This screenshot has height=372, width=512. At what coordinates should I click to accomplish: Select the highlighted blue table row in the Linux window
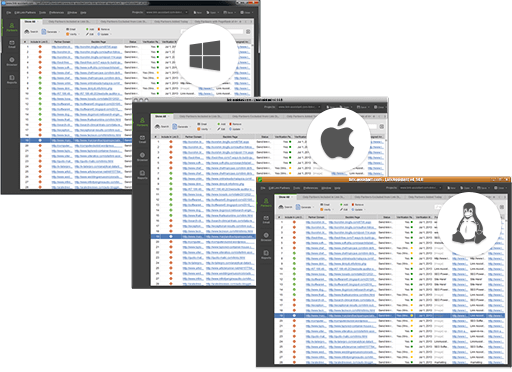389,315
